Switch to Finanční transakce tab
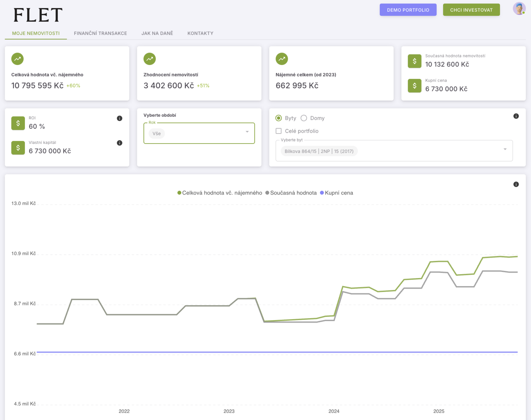The image size is (531, 420). pos(100,33)
